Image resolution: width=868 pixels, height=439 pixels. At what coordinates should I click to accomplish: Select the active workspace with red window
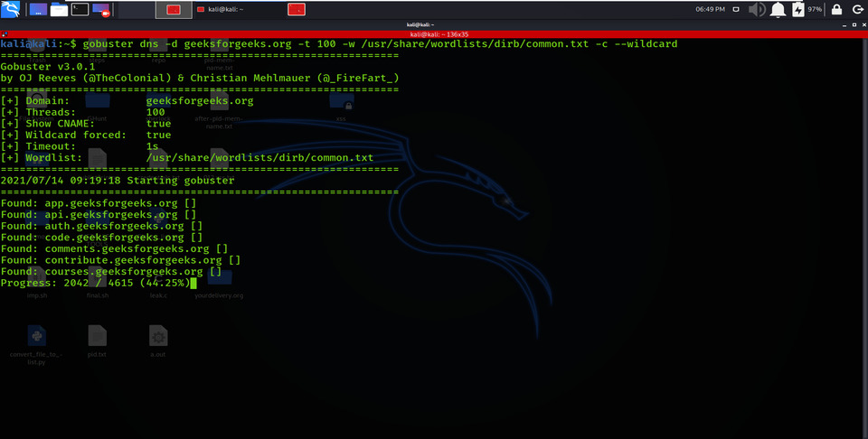coord(174,9)
